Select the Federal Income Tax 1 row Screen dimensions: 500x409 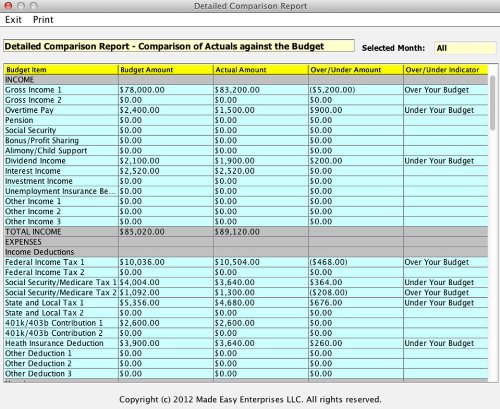click(x=246, y=262)
